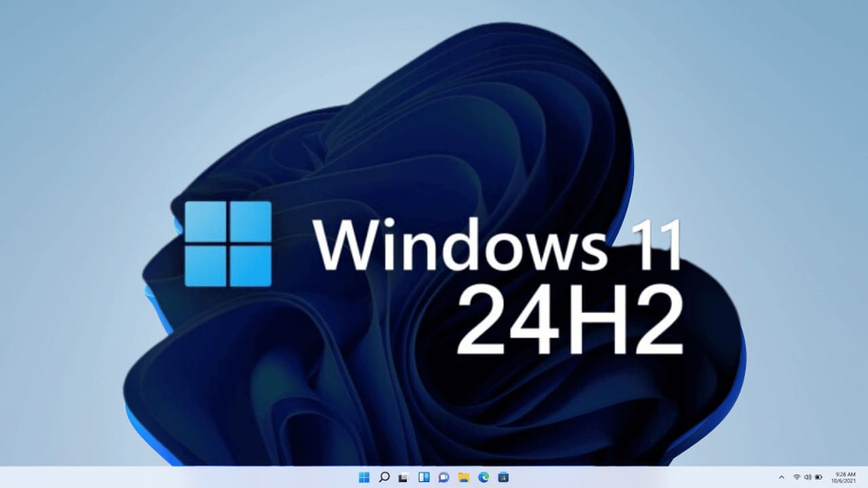Image resolution: width=868 pixels, height=488 pixels.
Task: Open the Widgets panel icon
Action: 424,477
